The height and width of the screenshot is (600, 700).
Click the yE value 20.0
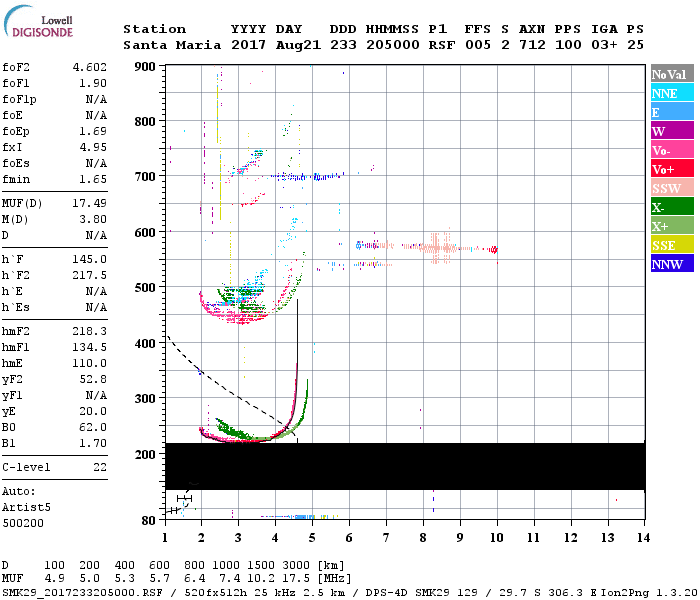click(x=93, y=412)
